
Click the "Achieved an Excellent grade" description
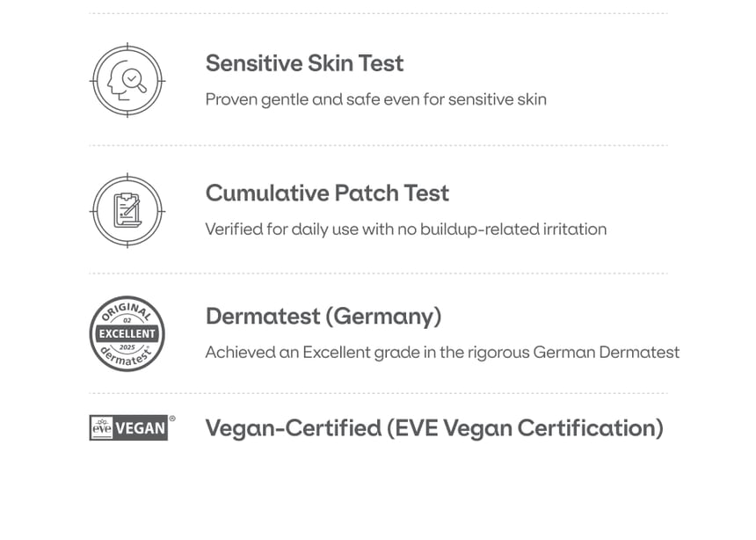[442, 353]
